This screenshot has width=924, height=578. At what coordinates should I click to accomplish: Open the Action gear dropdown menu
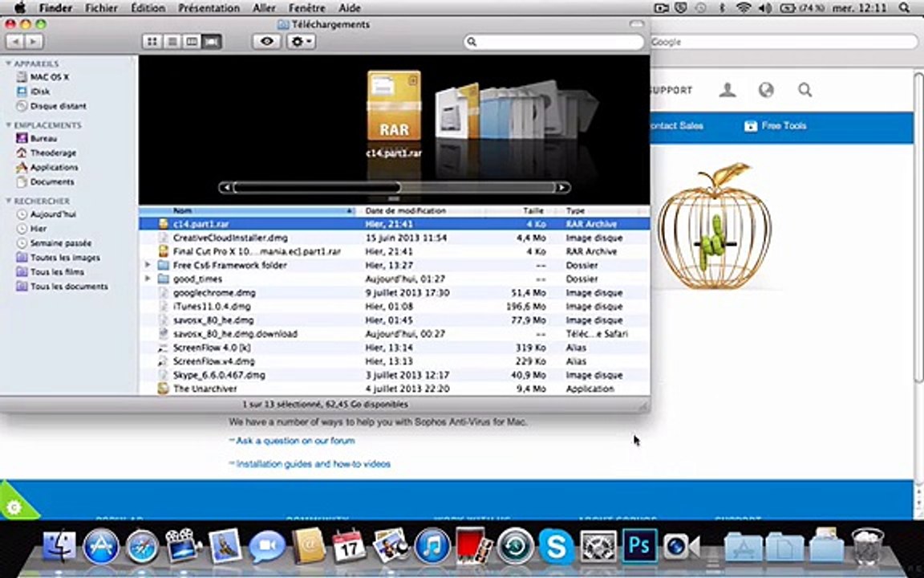301,41
